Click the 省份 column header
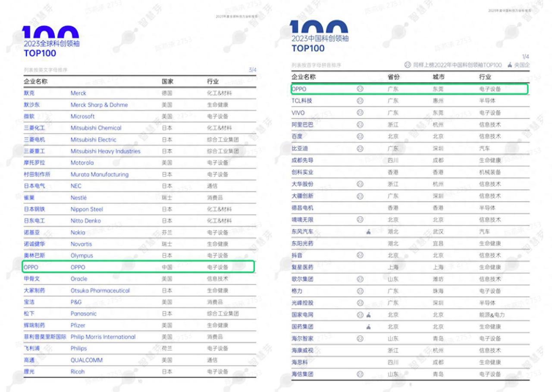 (394, 77)
